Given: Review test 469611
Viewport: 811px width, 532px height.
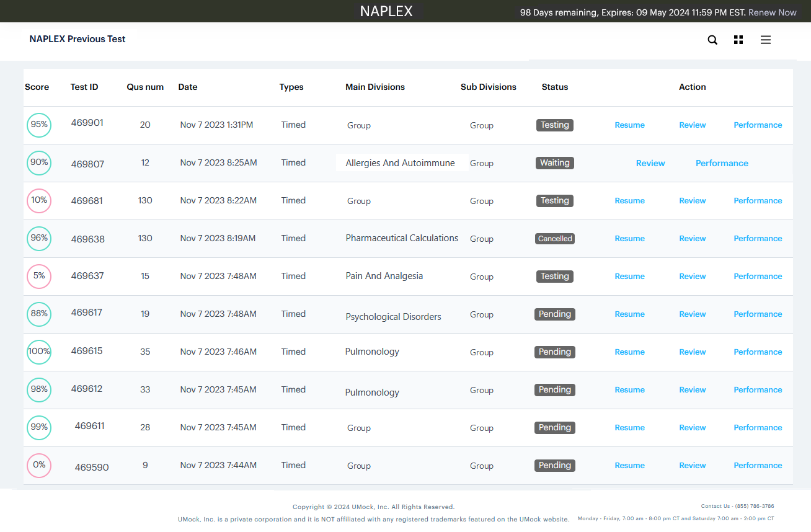Looking at the screenshot, I should [693, 428].
